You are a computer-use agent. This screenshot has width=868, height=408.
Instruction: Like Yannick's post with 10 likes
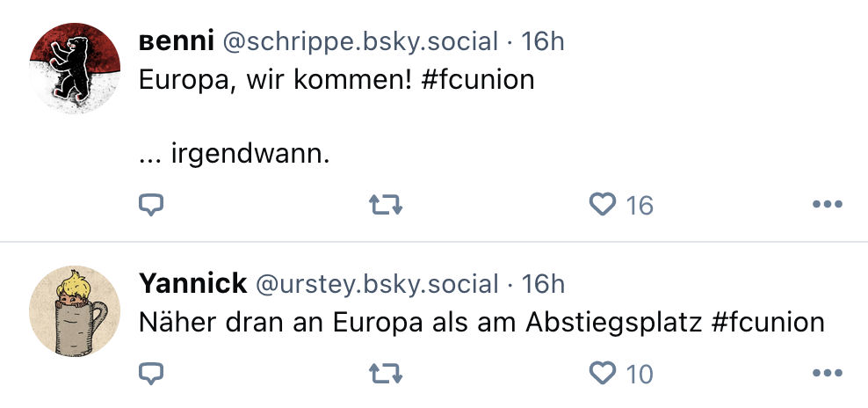coord(603,374)
